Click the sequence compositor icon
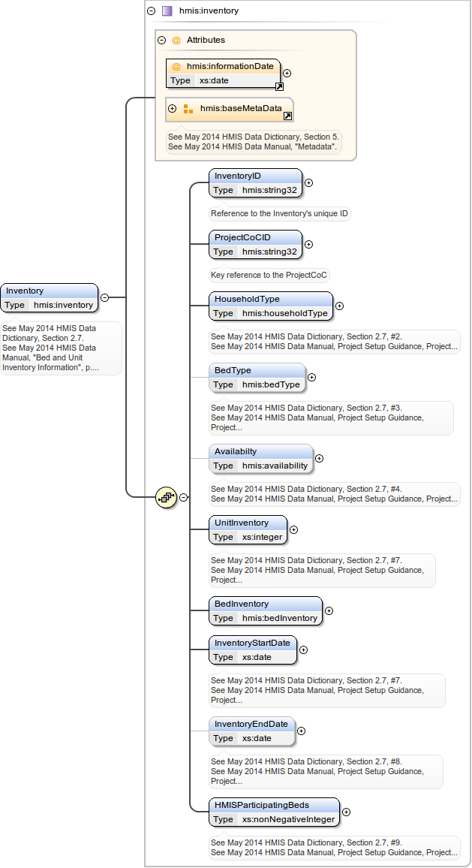Image resolution: width=472 pixels, height=868 pixels. [x=165, y=497]
